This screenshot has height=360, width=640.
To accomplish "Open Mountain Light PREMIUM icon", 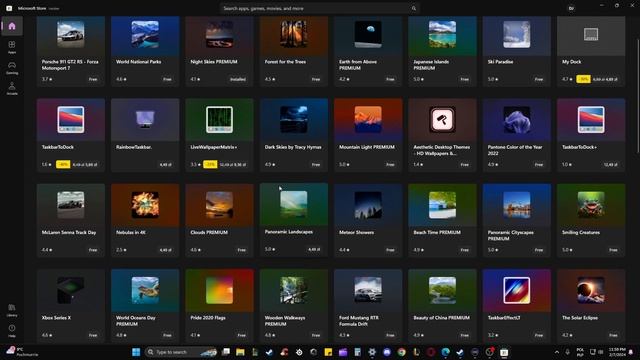I will pyautogui.click(x=368, y=120).
